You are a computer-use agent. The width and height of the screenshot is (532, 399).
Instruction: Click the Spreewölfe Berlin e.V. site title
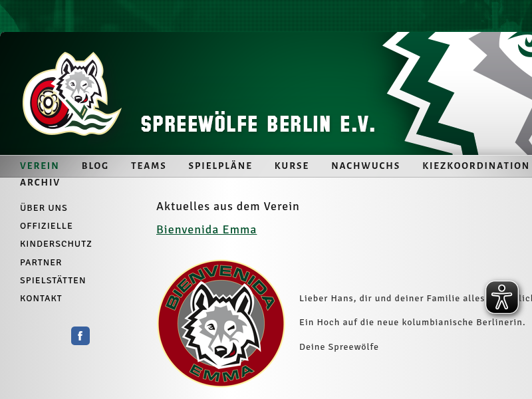click(x=258, y=124)
